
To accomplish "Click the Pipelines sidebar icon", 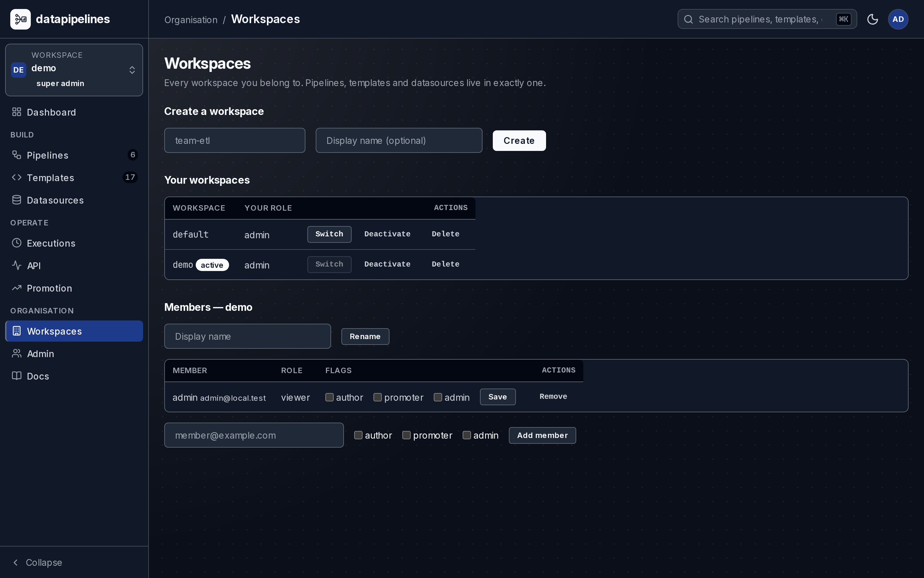I will 16,155.
